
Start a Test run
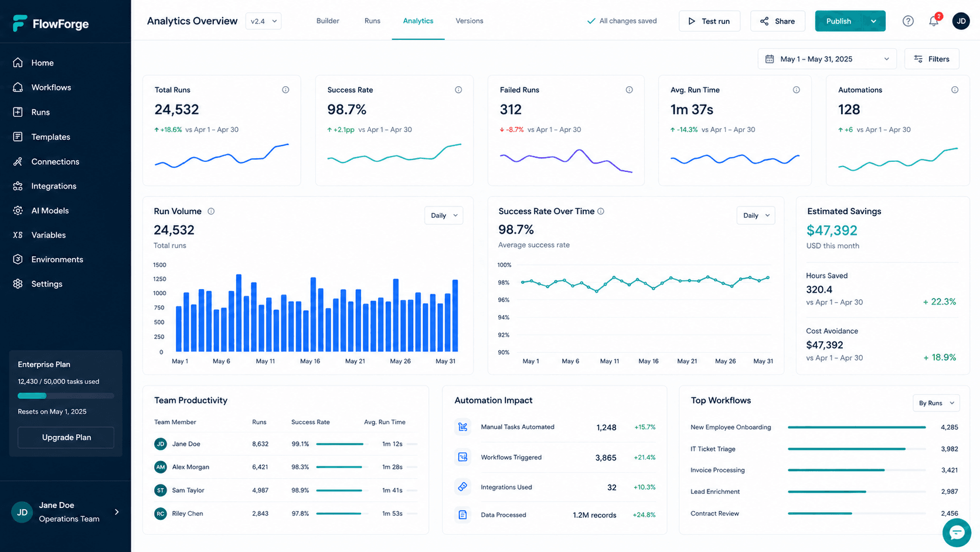point(709,21)
